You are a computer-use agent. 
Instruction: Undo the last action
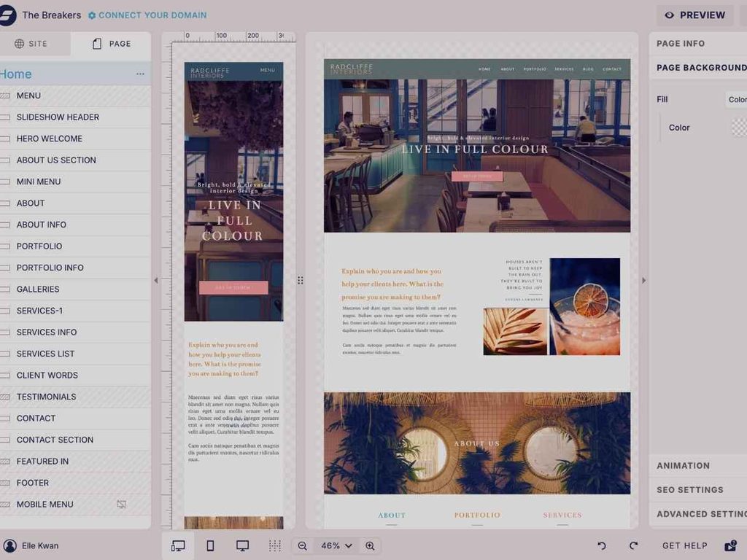coord(602,545)
